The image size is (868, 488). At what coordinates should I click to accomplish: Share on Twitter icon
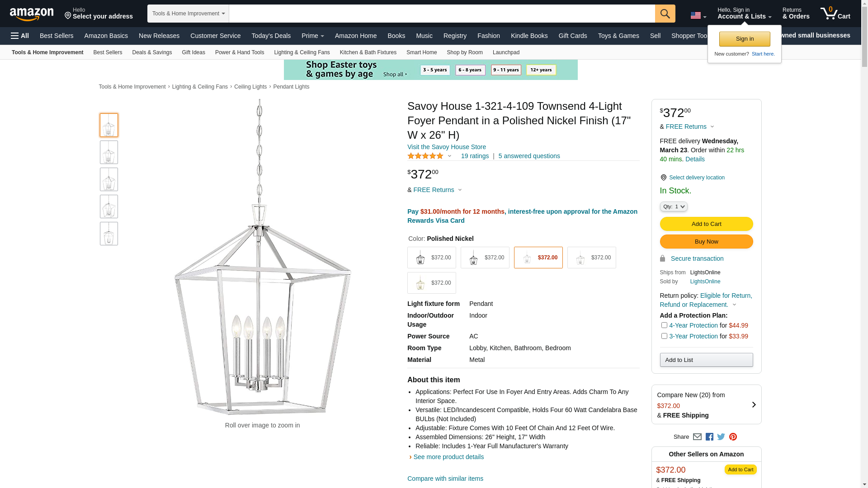tap(721, 437)
